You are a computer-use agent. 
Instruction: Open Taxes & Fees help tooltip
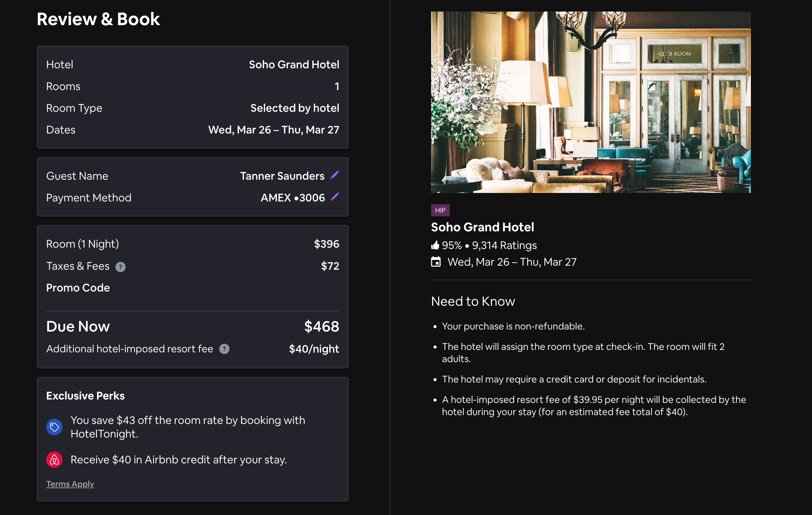point(120,267)
